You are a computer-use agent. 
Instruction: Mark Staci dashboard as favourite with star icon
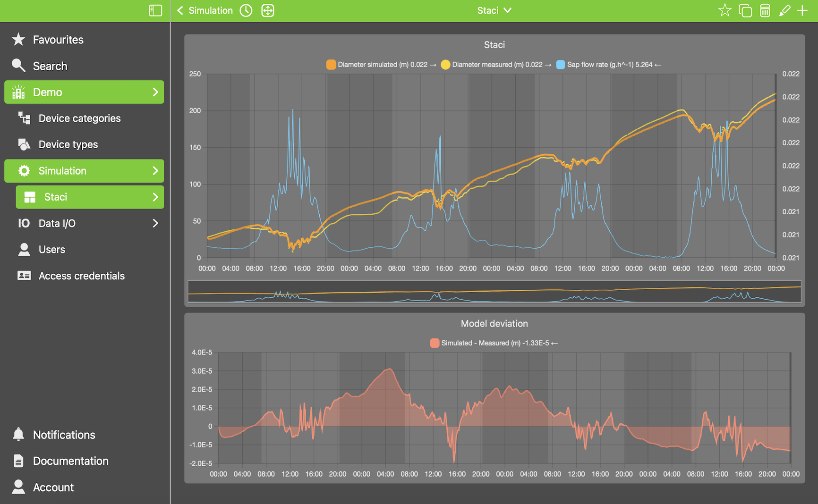tap(724, 10)
